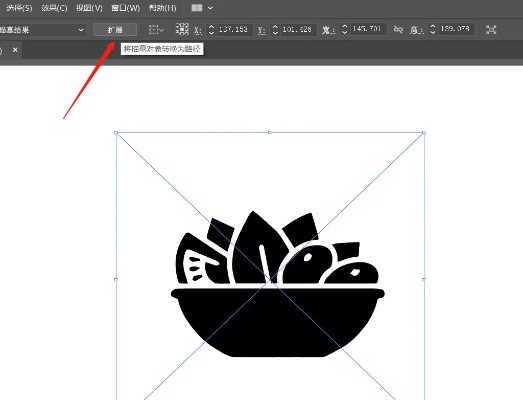
Task: Click the 高: height label
Action: pos(417,30)
